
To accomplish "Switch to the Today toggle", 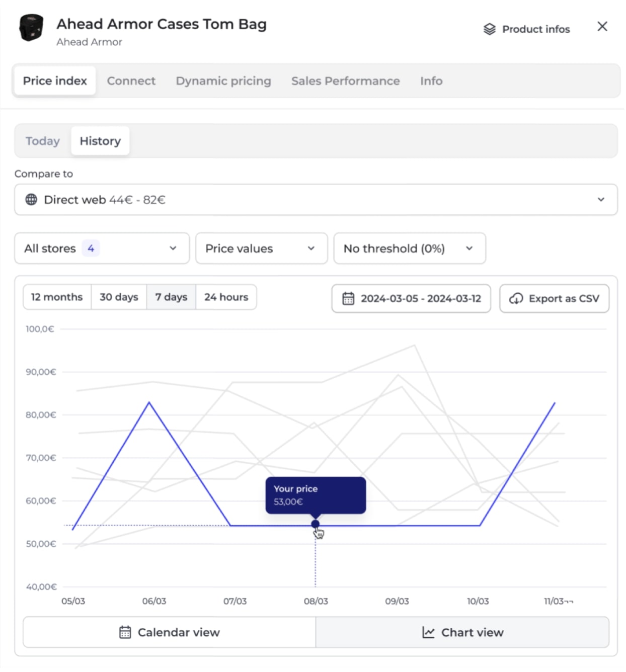I will coord(43,141).
